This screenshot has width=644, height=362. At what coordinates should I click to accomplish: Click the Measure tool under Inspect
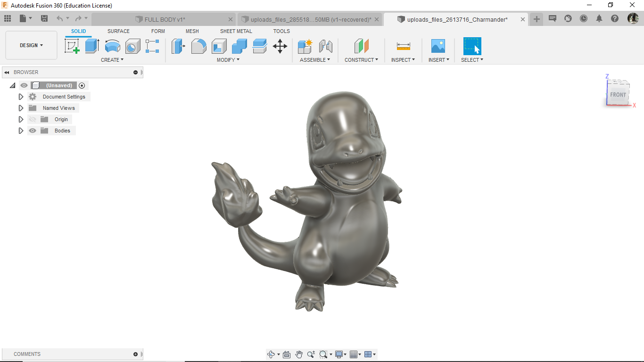[x=402, y=46]
